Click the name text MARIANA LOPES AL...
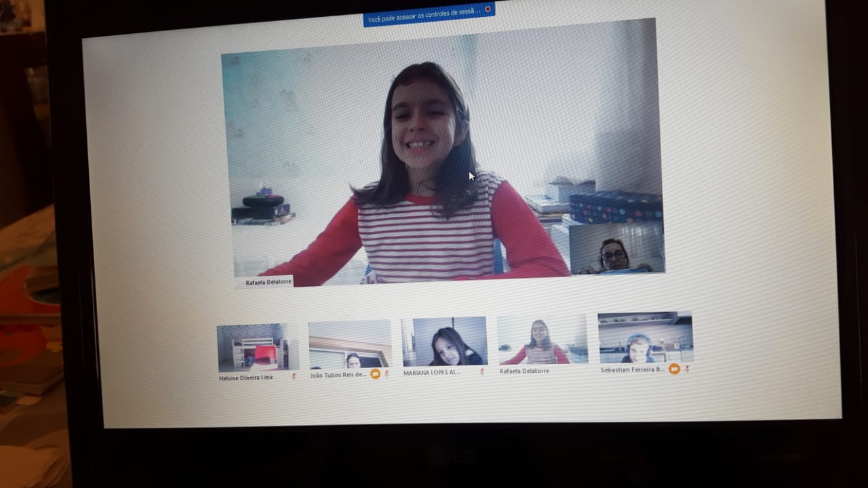The width and height of the screenshot is (868, 488). tap(432, 372)
